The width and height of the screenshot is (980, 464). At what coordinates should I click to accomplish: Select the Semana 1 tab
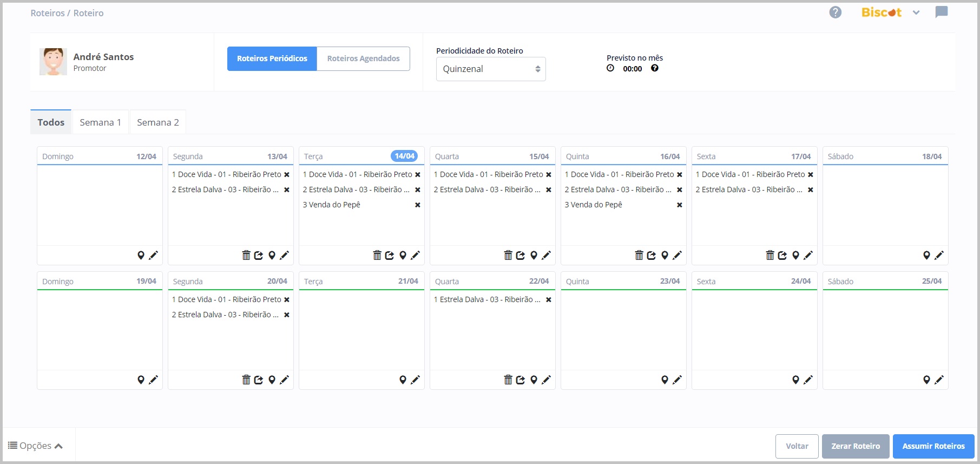coord(100,122)
